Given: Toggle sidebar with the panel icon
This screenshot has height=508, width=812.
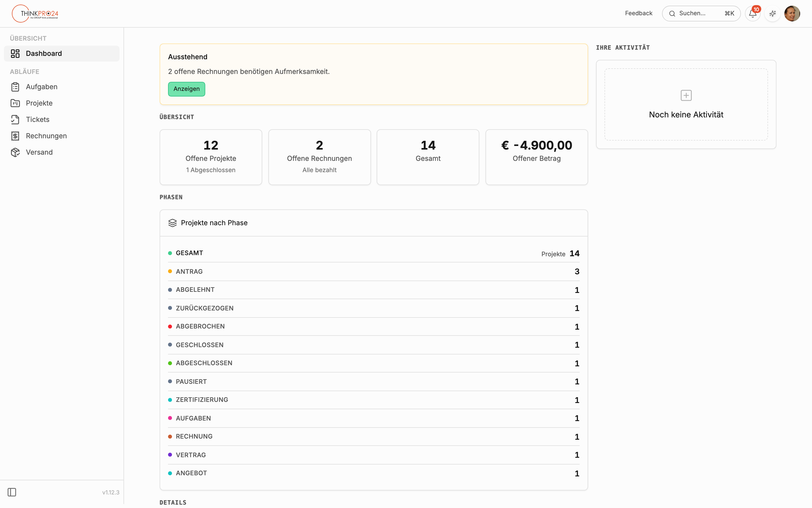Looking at the screenshot, I should tap(12, 492).
